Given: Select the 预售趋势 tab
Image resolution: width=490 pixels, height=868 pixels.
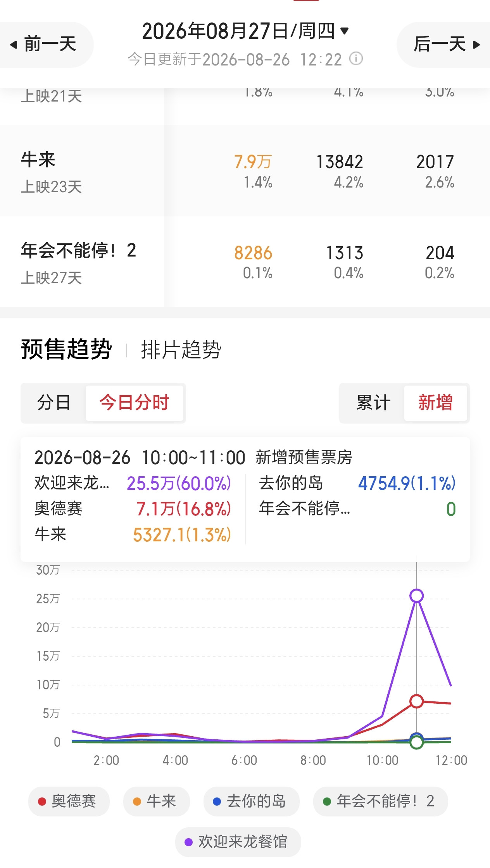Looking at the screenshot, I should click(x=66, y=350).
